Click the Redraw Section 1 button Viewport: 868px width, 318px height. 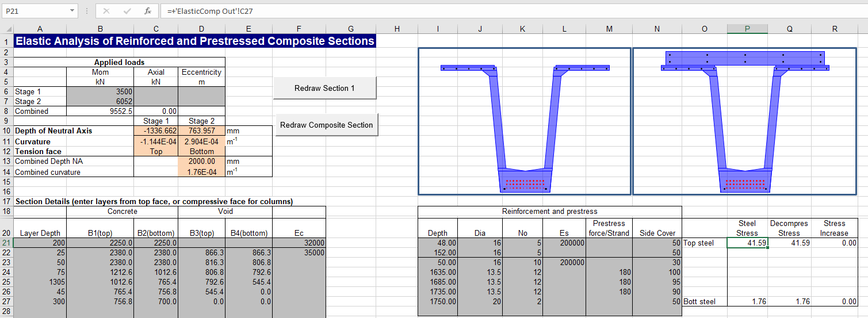[325, 88]
